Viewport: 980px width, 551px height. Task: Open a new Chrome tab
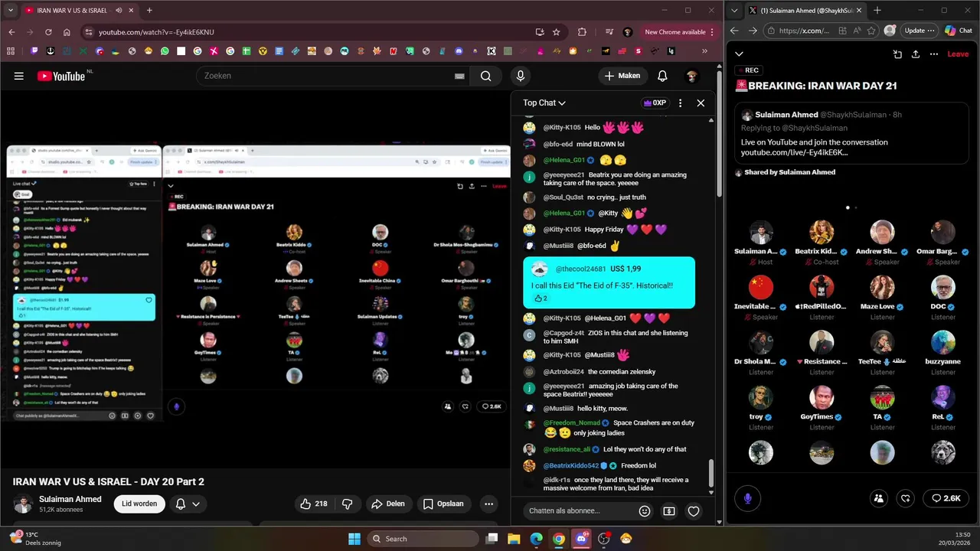click(149, 11)
